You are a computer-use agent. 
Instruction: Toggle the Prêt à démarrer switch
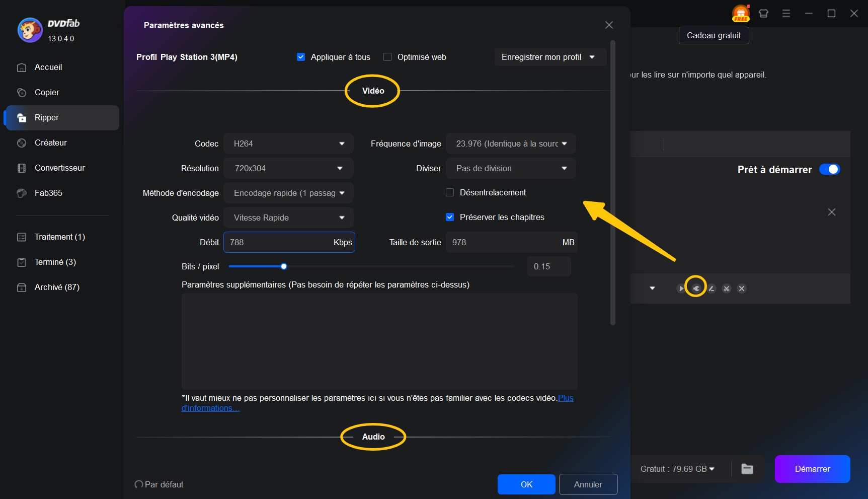point(830,169)
